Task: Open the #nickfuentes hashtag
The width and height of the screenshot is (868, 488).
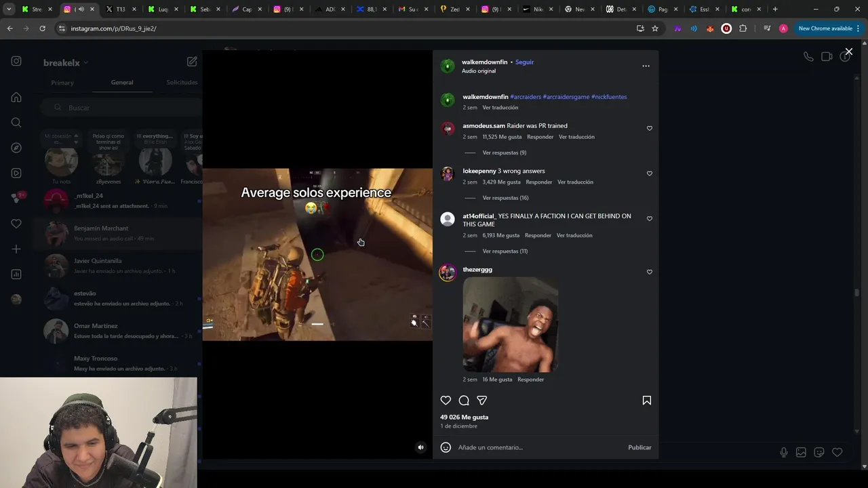Action: pyautogui.click(x=609, y=97)
